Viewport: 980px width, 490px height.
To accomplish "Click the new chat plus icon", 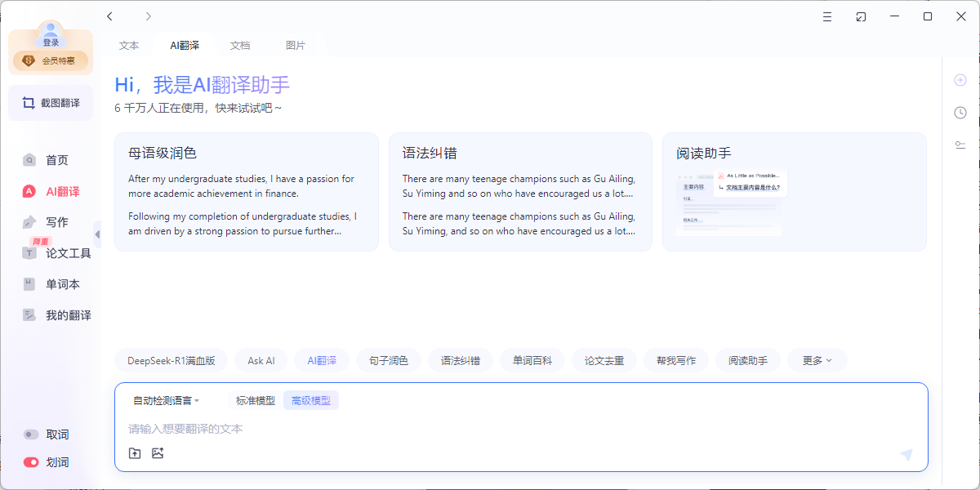I will tap(960, 80).
